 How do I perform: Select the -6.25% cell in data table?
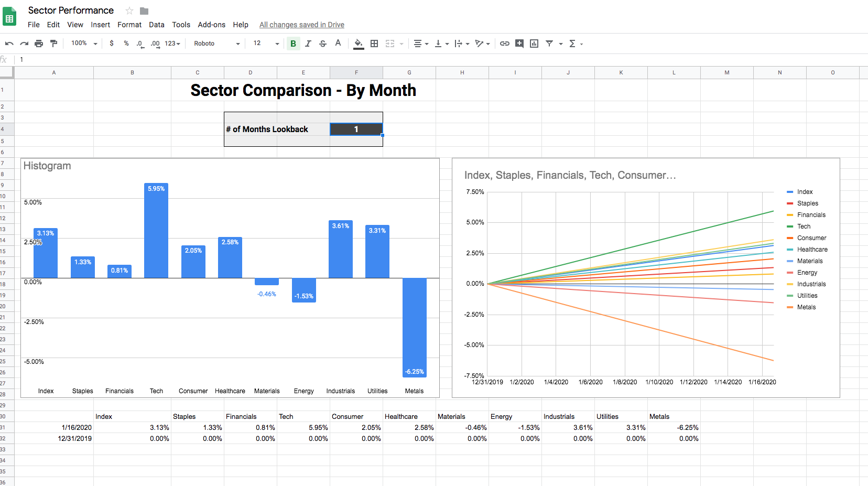coord(674,427)
